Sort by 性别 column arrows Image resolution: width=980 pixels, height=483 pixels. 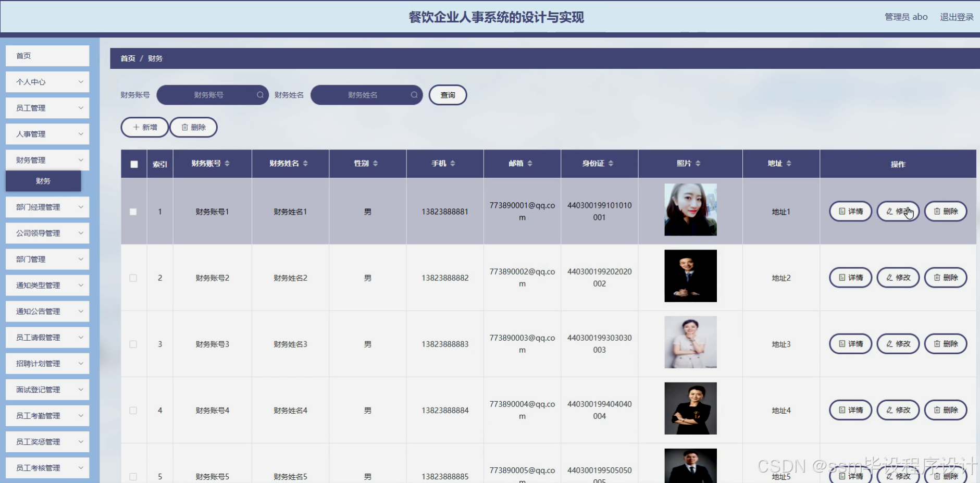pos(375,164)
